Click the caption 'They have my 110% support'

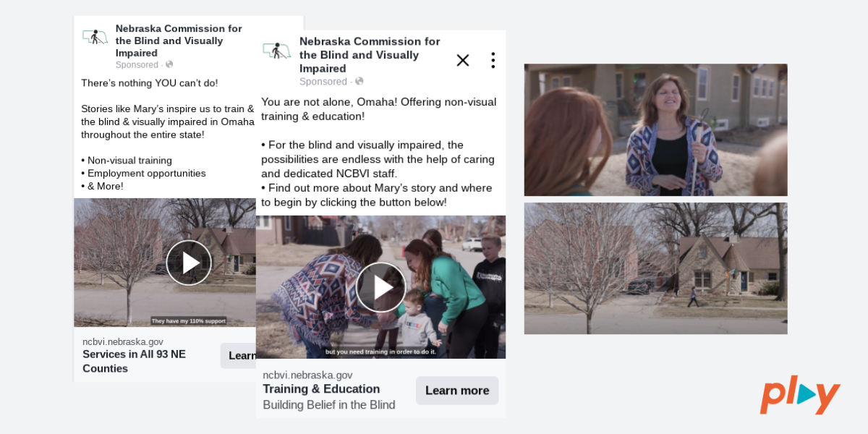click(x=188, y=320)
